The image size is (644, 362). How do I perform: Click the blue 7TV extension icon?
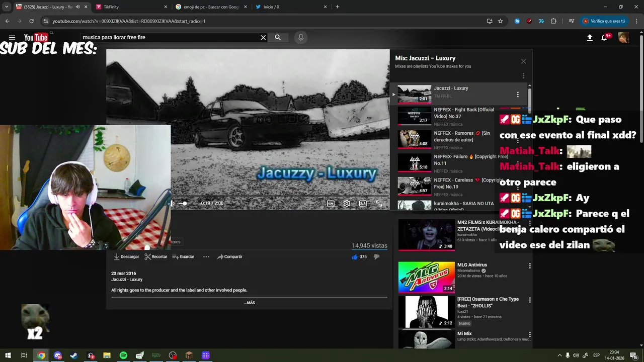click(541, 21)
